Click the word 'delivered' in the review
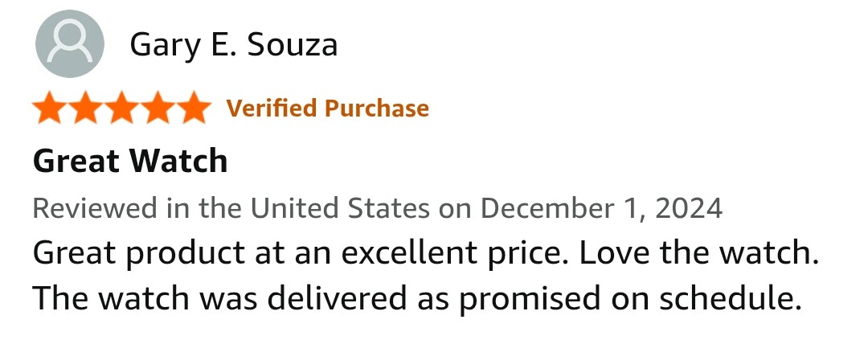868x340 pixels. tap(337, 298)
